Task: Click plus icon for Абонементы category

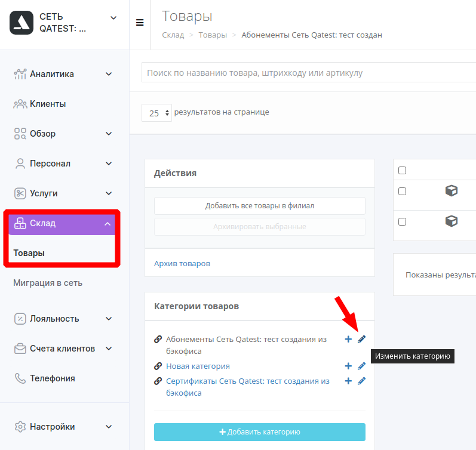Action: pyautogui.click(x=348, y=339)
